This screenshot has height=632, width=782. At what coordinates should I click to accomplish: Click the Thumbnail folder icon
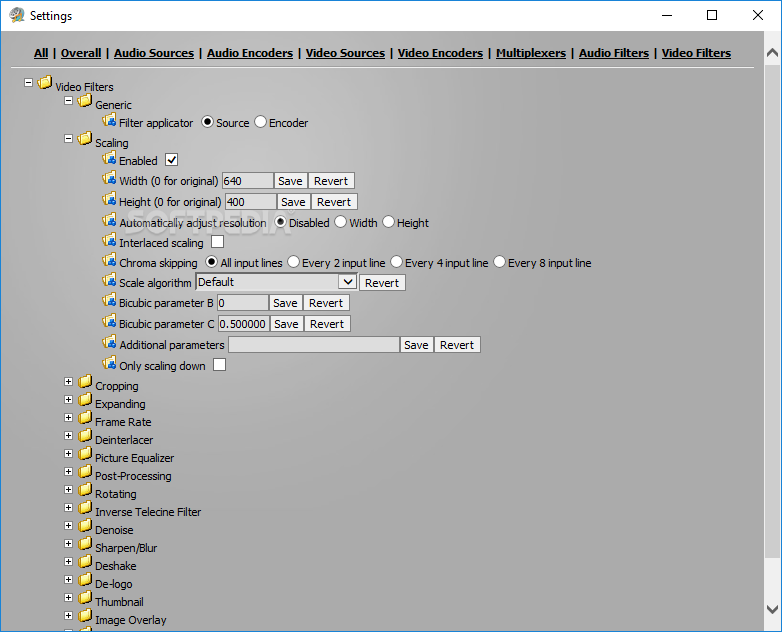point(85,597)
